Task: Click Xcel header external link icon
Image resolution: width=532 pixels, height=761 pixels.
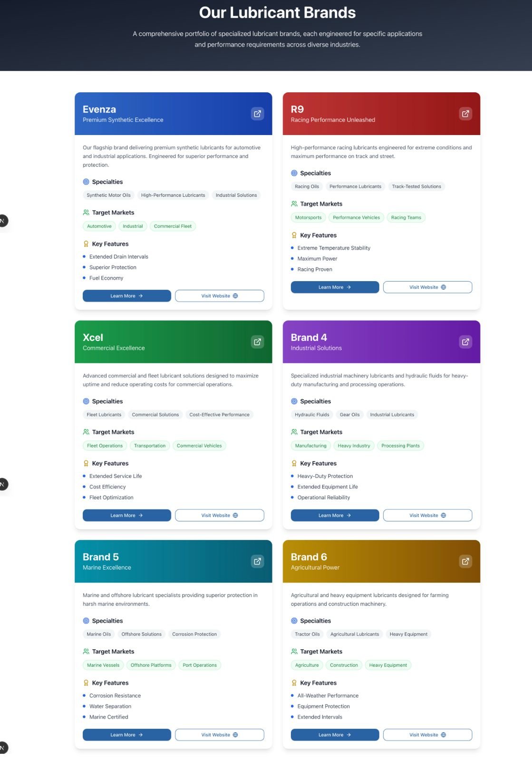Action: coord(257,342)
